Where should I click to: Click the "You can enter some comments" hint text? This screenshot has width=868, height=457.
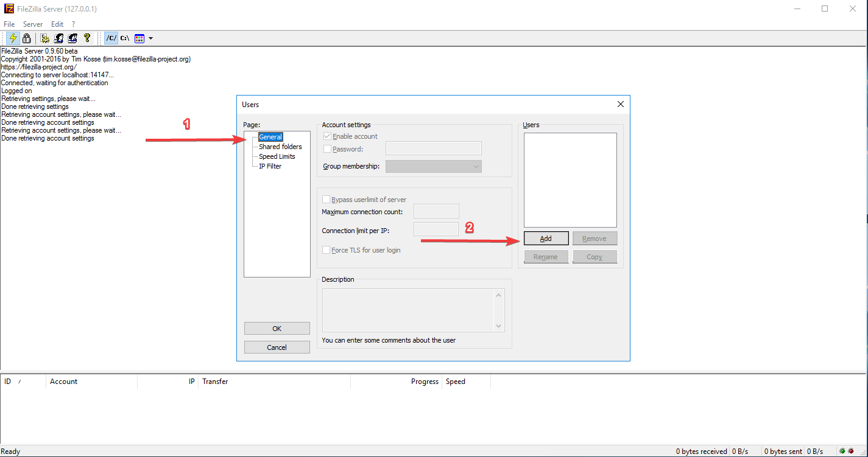[389, 340]
